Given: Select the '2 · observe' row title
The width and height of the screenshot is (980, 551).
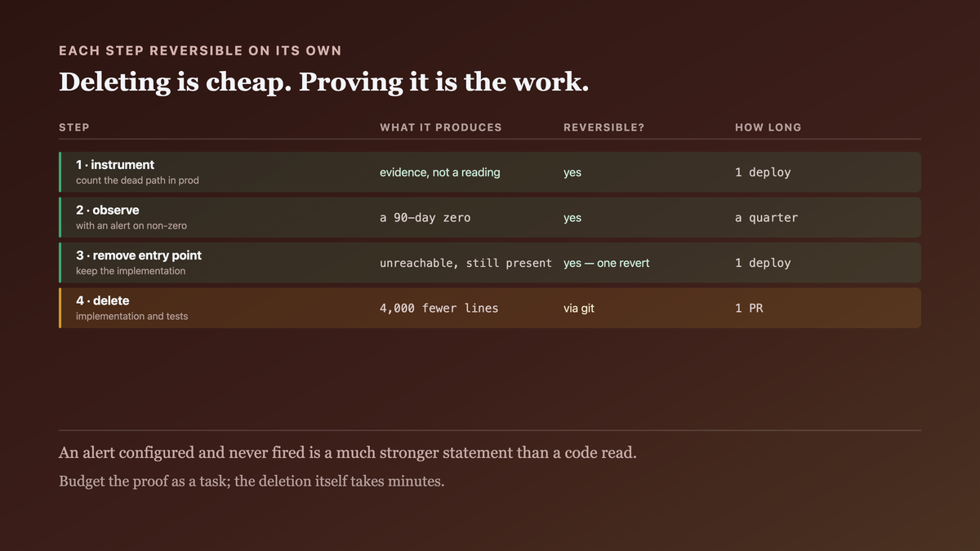Looking at the screenshot, I should [x=108, y=210].
